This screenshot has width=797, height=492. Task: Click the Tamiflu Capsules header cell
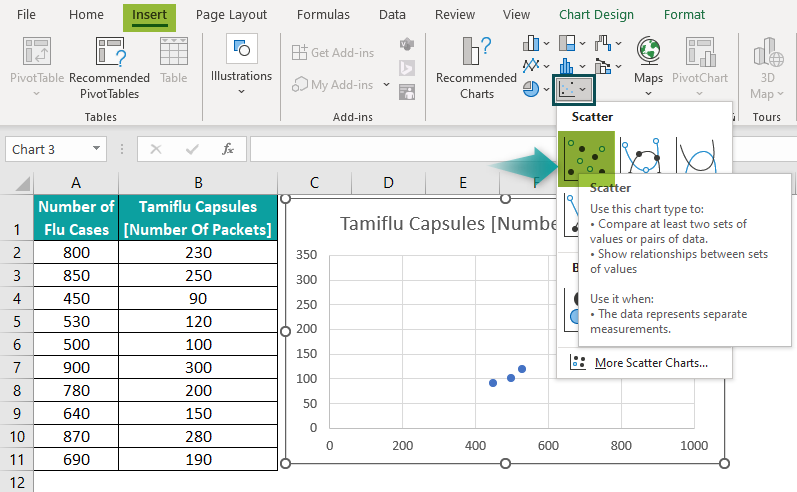(198, 218)
